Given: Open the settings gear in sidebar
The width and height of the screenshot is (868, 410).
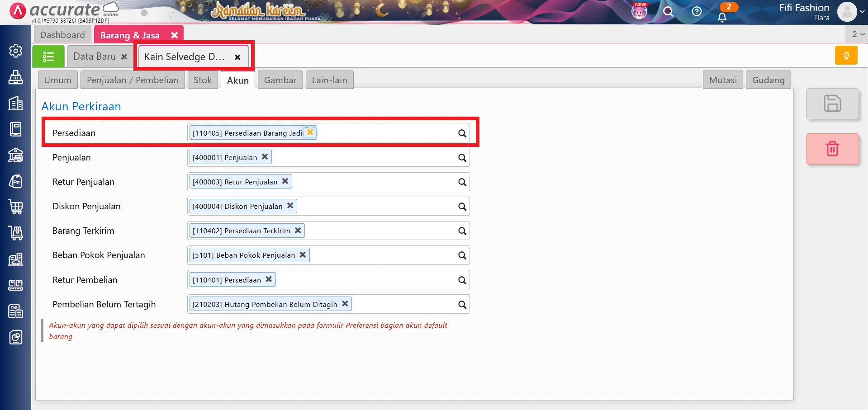Looking at the screenshot, I should tap(16, 51).
